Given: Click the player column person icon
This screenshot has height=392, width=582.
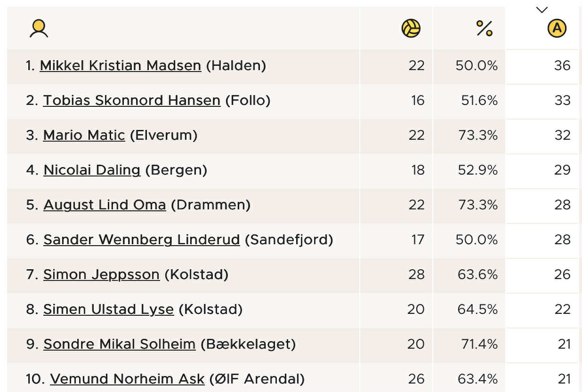Looking at the screenshot, I should coord(39,29).
